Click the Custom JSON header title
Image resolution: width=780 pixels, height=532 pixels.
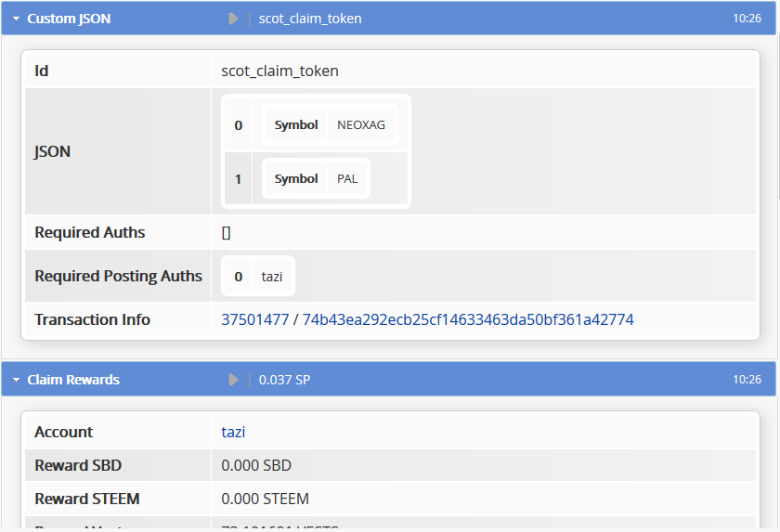pyautogui.click(x=69, y=19)
